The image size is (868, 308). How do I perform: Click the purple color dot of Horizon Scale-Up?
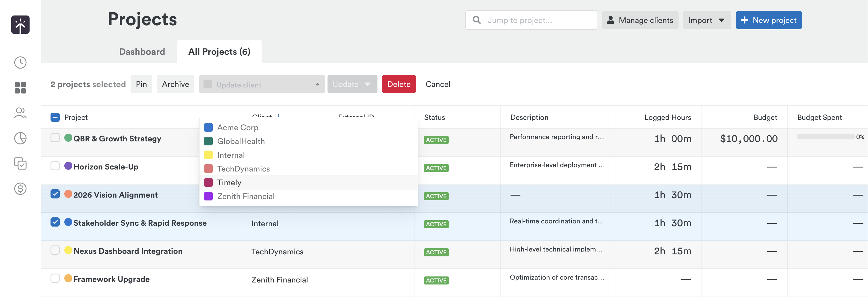tap(68, 165)
